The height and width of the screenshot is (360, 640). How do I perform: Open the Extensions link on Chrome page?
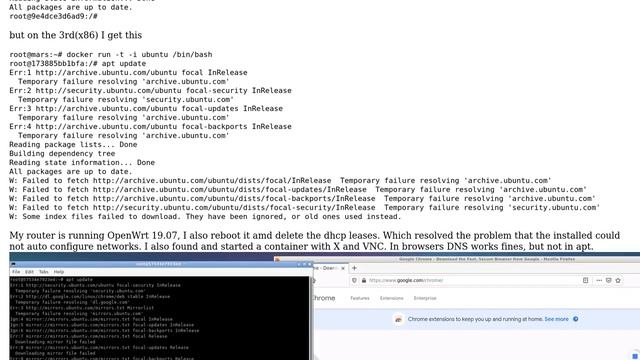(x=391, y=298)
